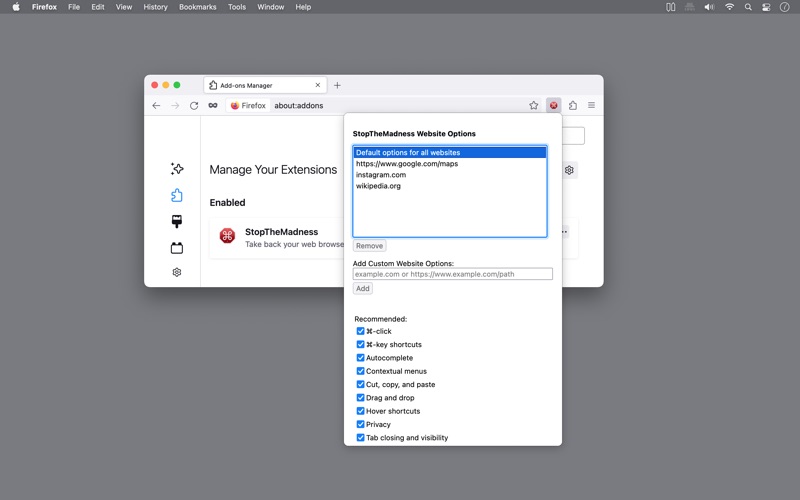Click the volume icon in menu bar
800x500 pixels.
(709, 7)
